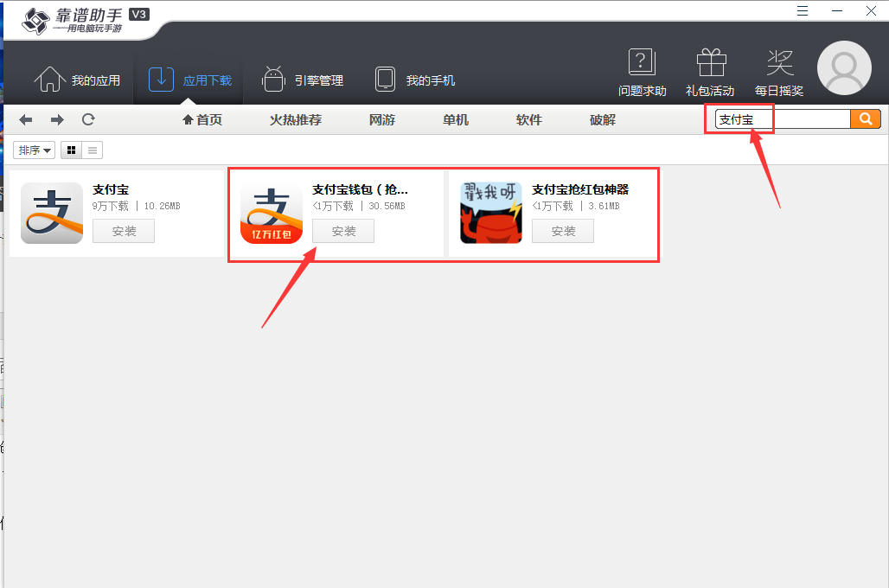The height and width of the screenshot is (588, 889).
Task: Click the 靠谱助手 logo
Action: [x=85, y=22]
